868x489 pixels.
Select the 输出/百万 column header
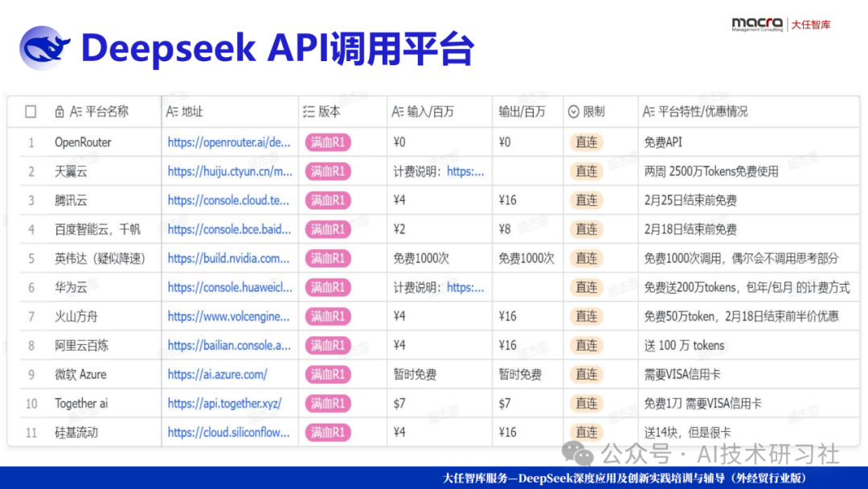522,112
